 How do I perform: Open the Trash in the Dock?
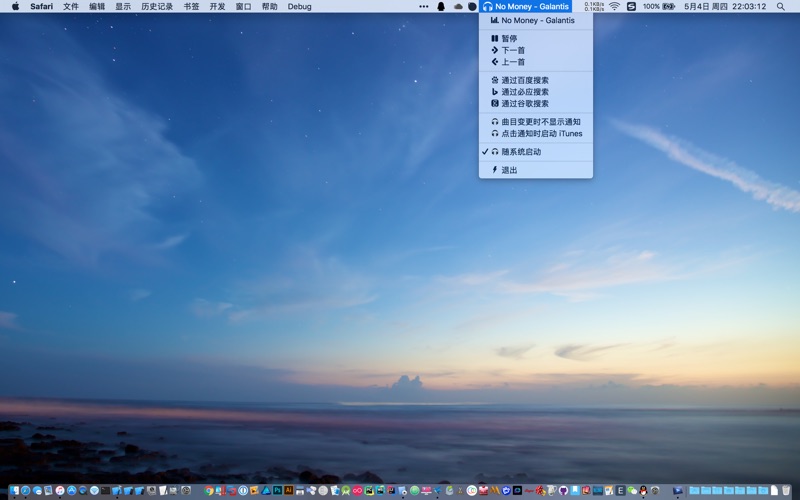pyautogui.click(x=786, y=490)
